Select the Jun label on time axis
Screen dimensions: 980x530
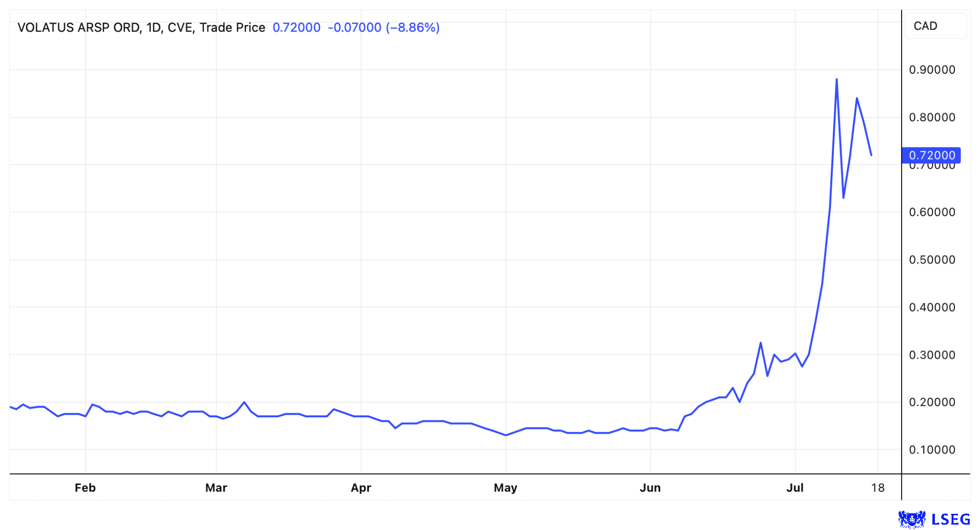pos(650,488)
